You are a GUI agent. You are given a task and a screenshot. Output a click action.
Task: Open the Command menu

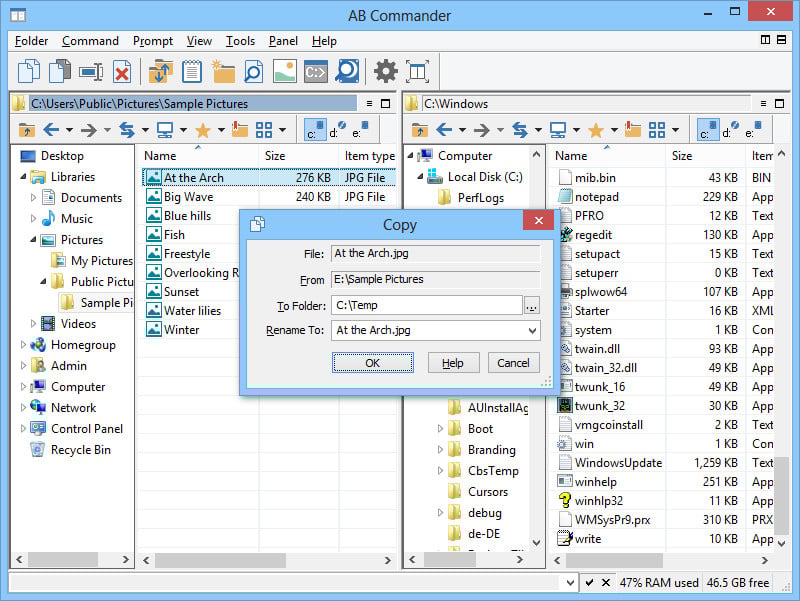pyautogui.click(x=90, y=41)
